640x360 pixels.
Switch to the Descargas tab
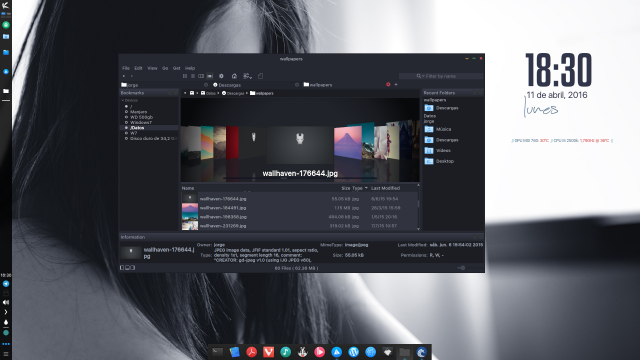[x=229, y=85]
